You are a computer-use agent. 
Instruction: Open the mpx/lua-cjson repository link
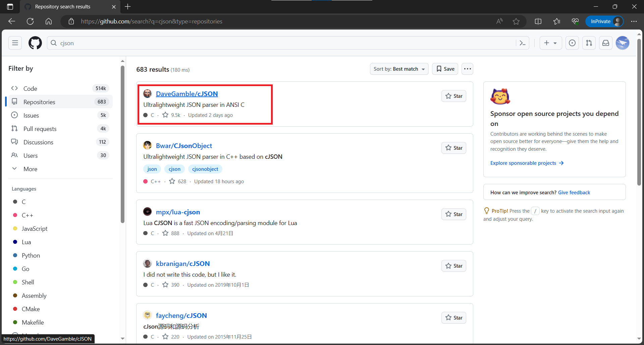pyautogui.click(x=178, y=212)
